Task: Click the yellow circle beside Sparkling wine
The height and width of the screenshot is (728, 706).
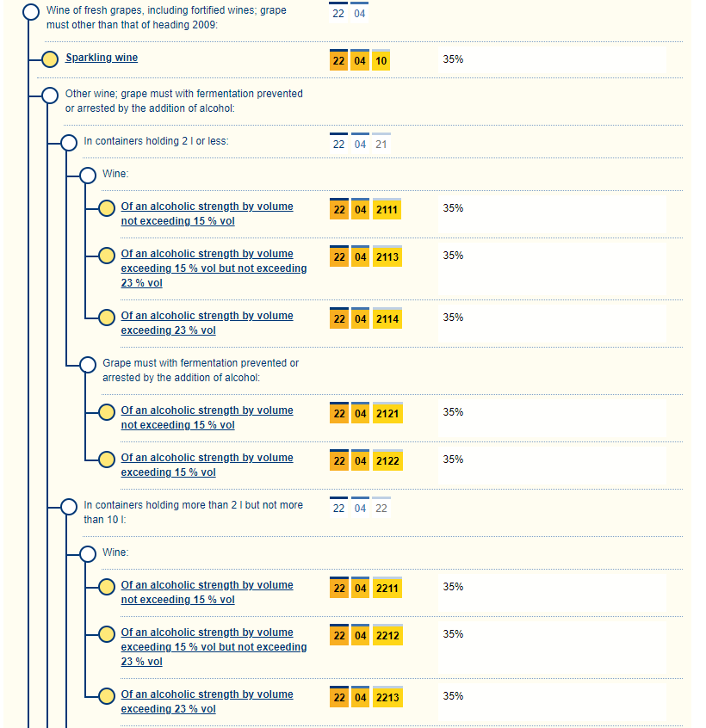Action: (50, 59)
